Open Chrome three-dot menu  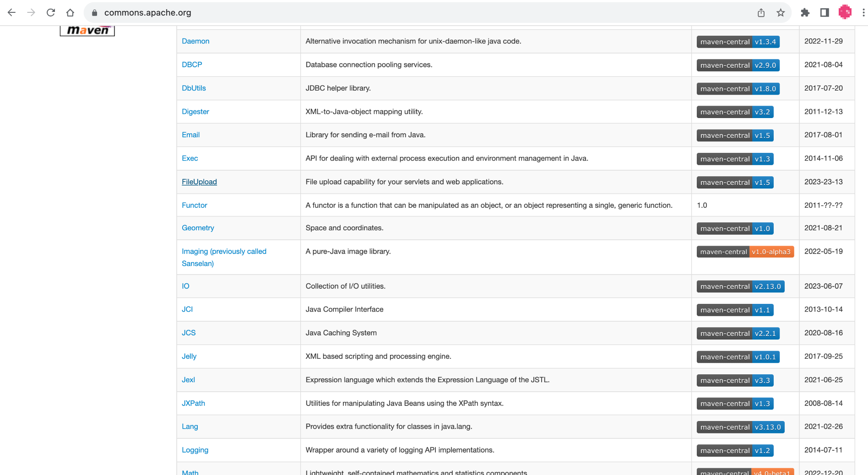[x=863, y=13]
